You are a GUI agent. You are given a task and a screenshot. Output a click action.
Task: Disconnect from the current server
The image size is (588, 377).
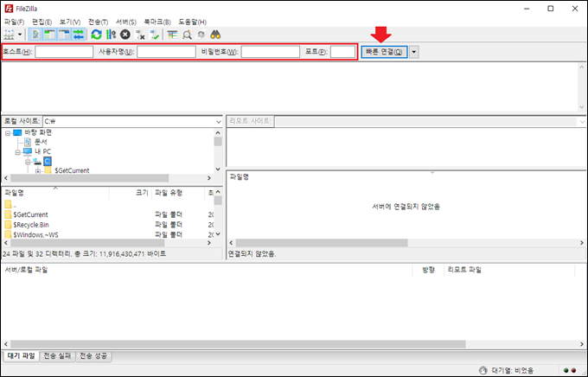coord(140,35)
